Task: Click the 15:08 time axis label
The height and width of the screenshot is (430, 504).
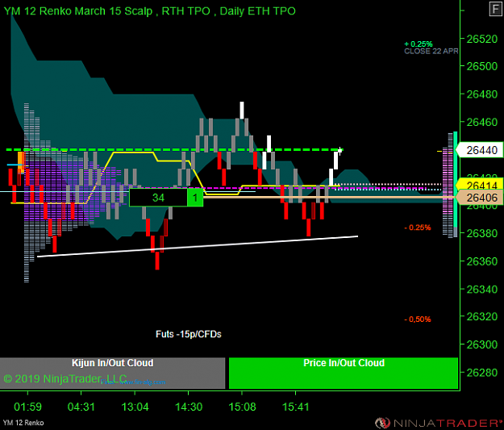Action: tap(242, 407)
